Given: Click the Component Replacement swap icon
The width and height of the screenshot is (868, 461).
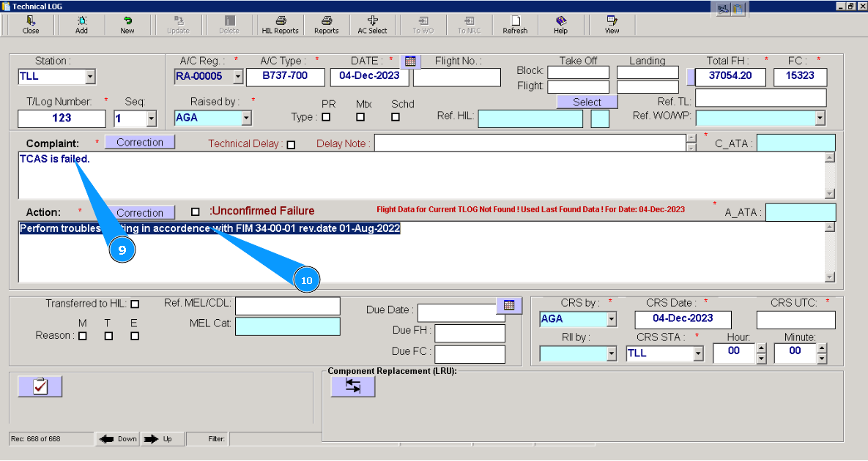Looking at the screenshot, I should [353, 386].
